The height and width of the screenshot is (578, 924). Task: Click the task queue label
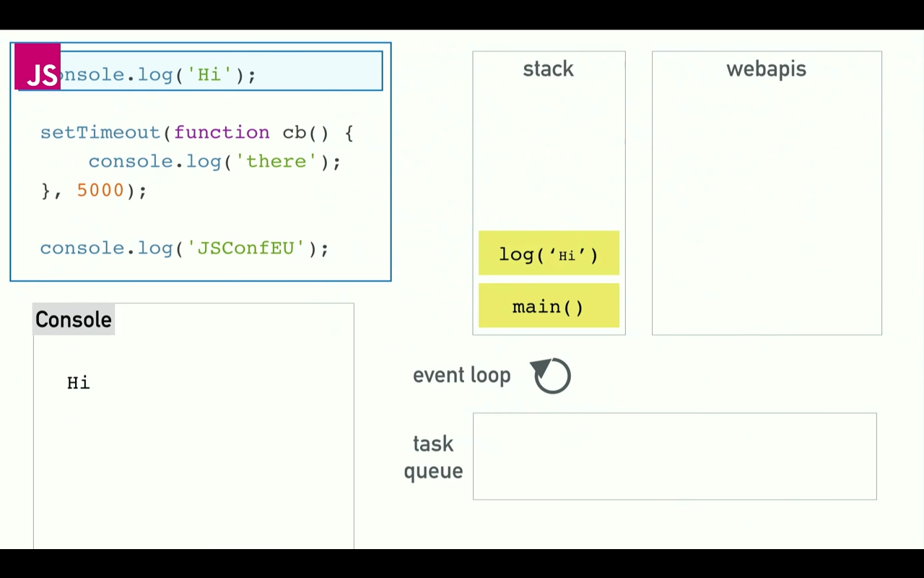pyautogui.click(x=433, y=457)
